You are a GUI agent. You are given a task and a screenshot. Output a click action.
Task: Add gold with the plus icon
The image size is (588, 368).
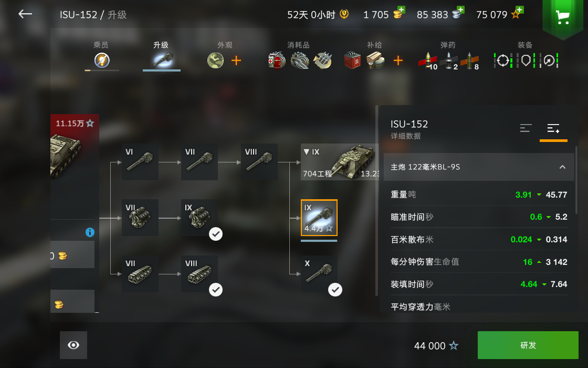pyautogui.click(x=401, y=10)
